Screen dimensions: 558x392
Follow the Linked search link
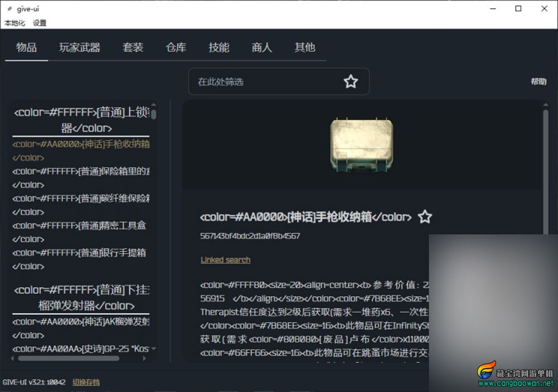(x=225, y=260)
